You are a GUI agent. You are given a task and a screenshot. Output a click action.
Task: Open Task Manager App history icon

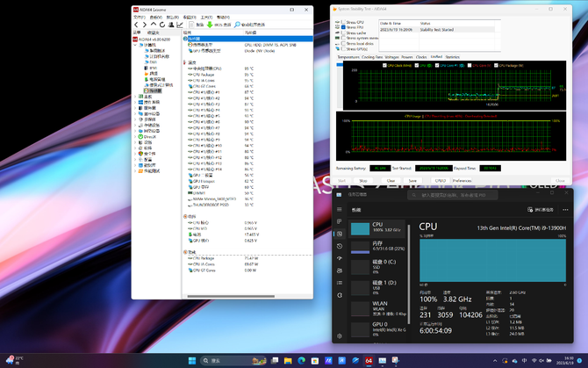tap(340, 246)
